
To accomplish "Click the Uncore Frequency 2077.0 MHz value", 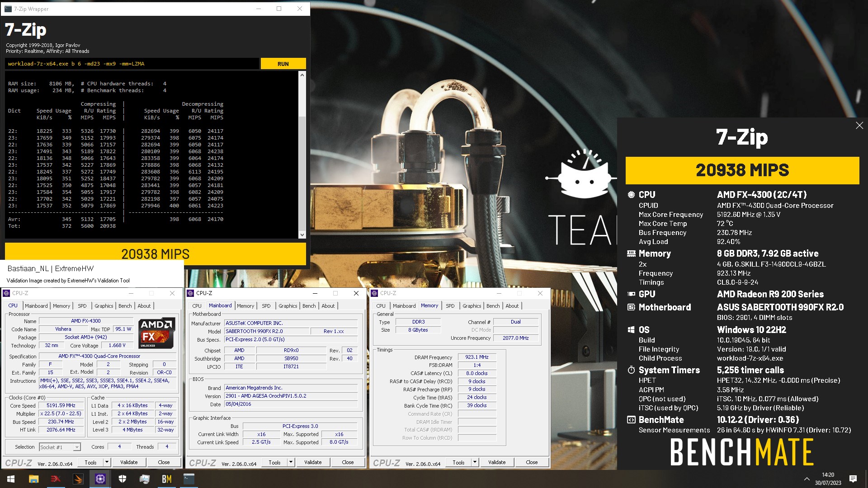I will (x=516, y=338).
